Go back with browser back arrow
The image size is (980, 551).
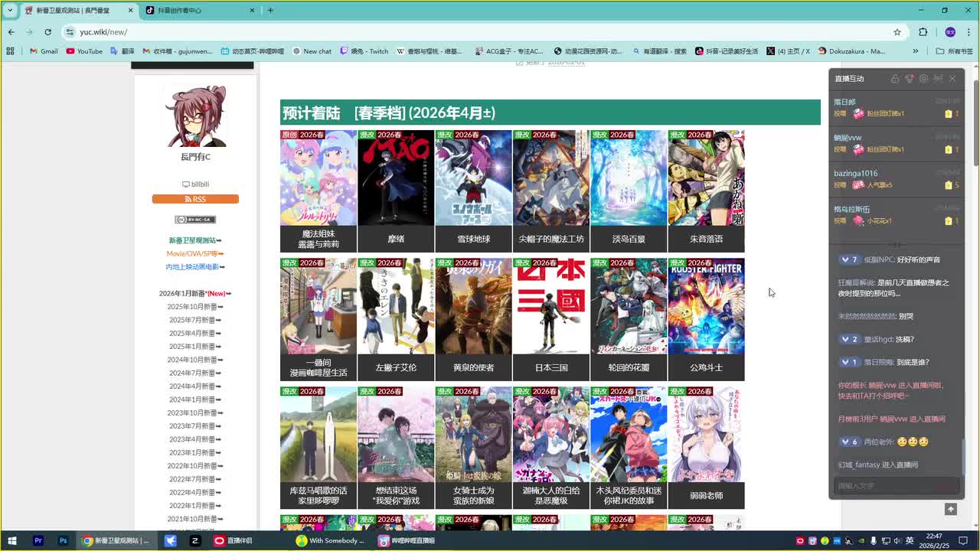pos(11,32)
